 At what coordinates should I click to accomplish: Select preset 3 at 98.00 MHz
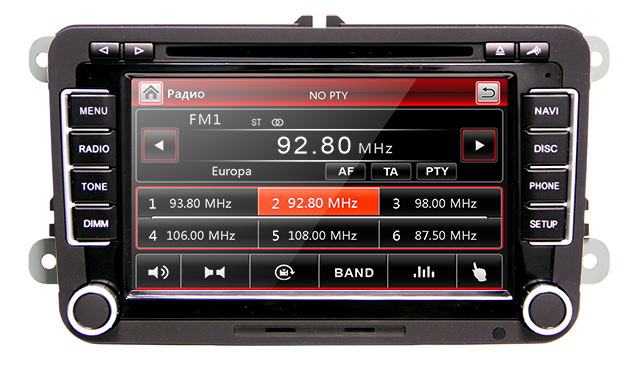pos(440,203)
